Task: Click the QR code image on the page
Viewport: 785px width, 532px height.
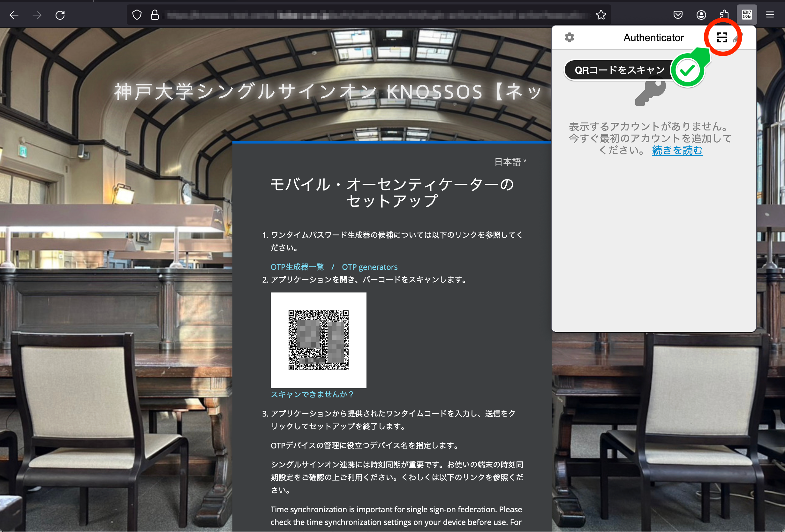Action: (x=318, y=340)
